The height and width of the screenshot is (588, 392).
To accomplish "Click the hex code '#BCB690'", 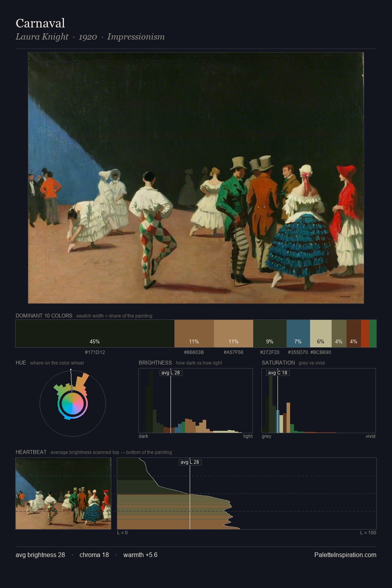I will point(321,352).
